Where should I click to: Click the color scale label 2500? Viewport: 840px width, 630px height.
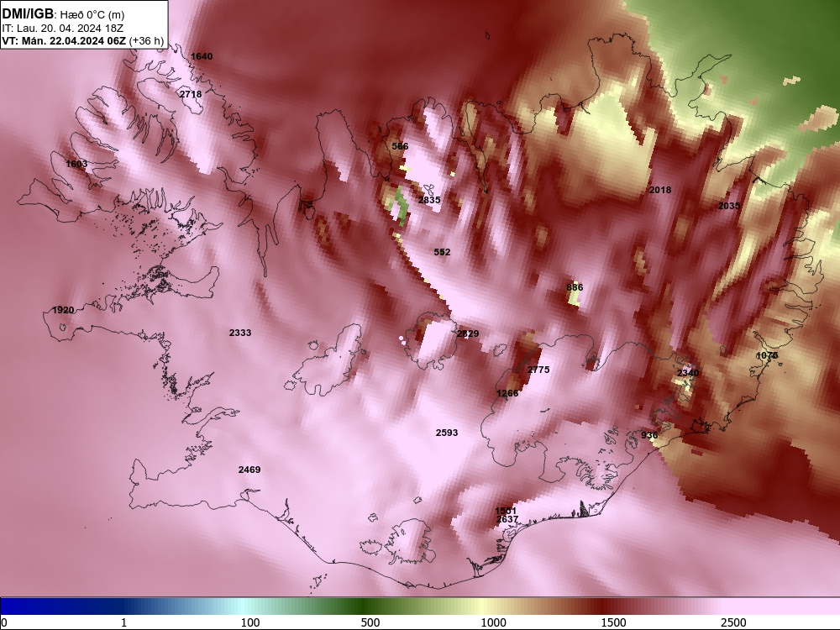733,622
